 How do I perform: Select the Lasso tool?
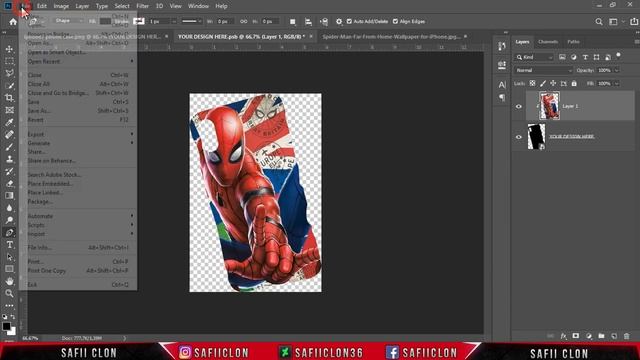[x=9, y=73]
